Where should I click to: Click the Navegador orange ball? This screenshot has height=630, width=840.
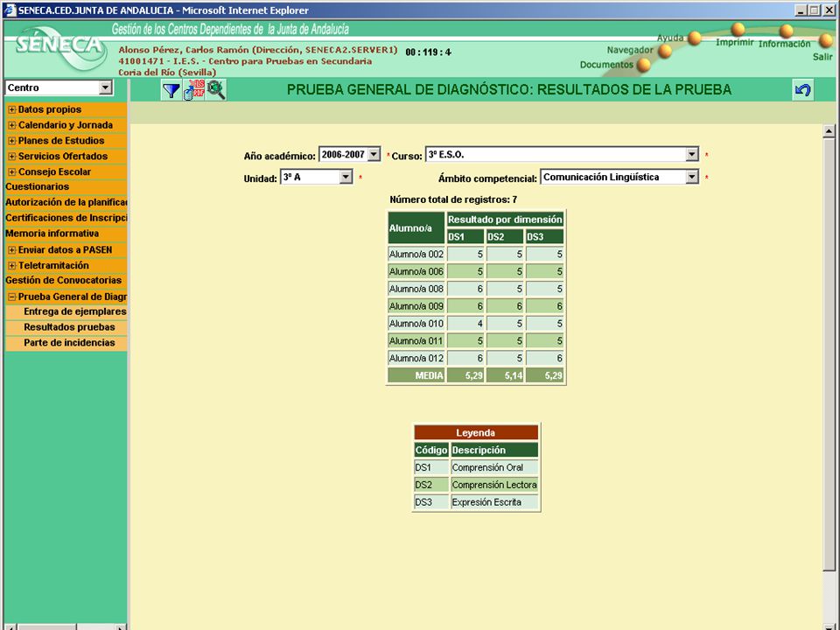tap(665, 51)
